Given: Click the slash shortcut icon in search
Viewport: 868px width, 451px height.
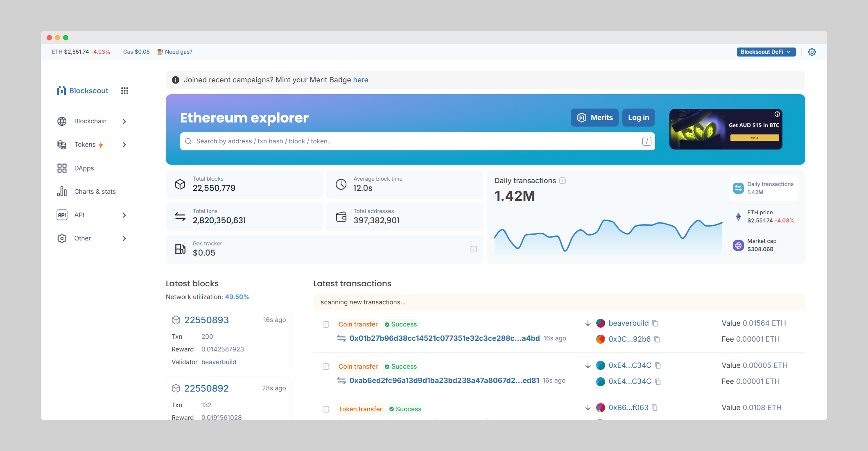Looking at the screenshot, I should (646, 141).
